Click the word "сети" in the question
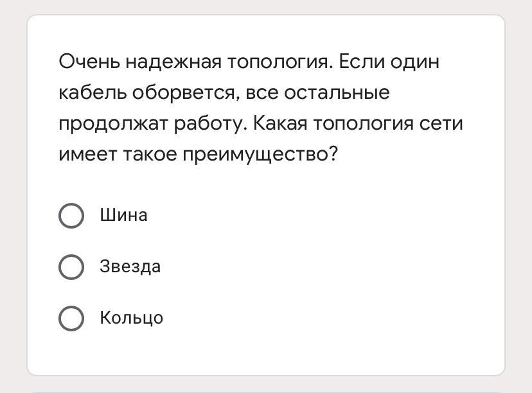The width and height of the screenshot is (532, 393). (441, 124)
